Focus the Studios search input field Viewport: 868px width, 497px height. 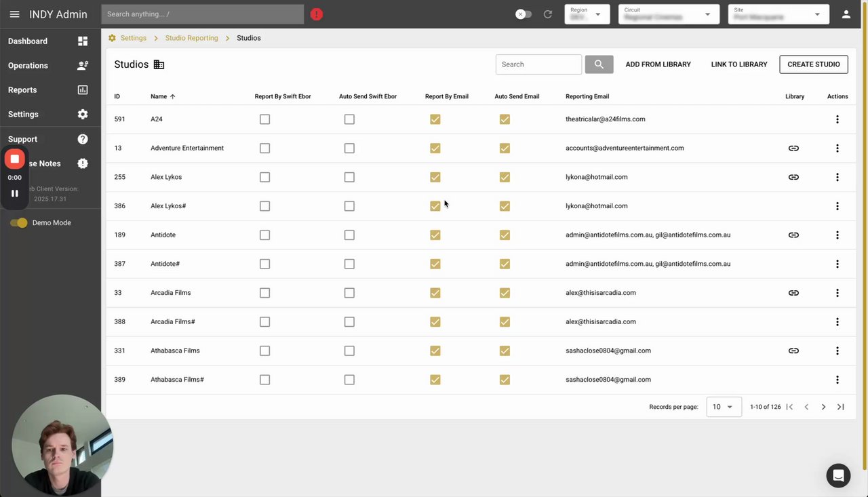click(x=538, y=64)
